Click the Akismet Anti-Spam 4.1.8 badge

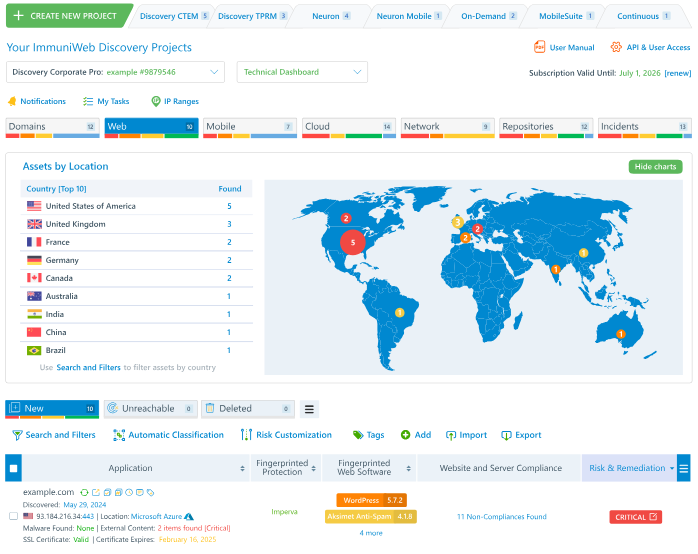pos(371,517)
